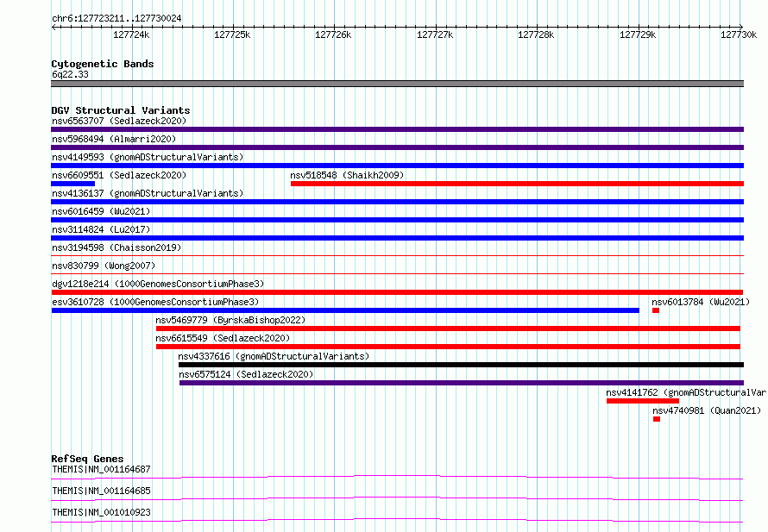Click the nsv6016459 (Wu2021) label
Image resolution: width=768 pixels, height=532 pixels.
pos(101,211)
